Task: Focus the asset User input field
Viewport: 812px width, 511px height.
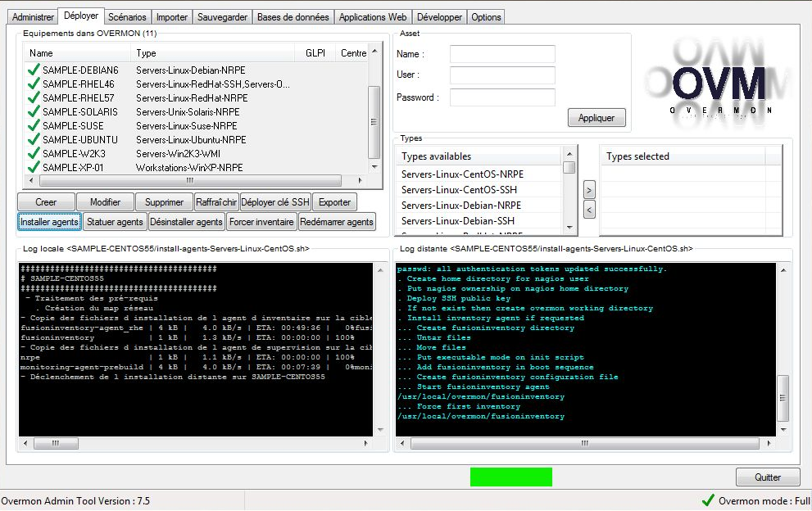Action: 502,75
